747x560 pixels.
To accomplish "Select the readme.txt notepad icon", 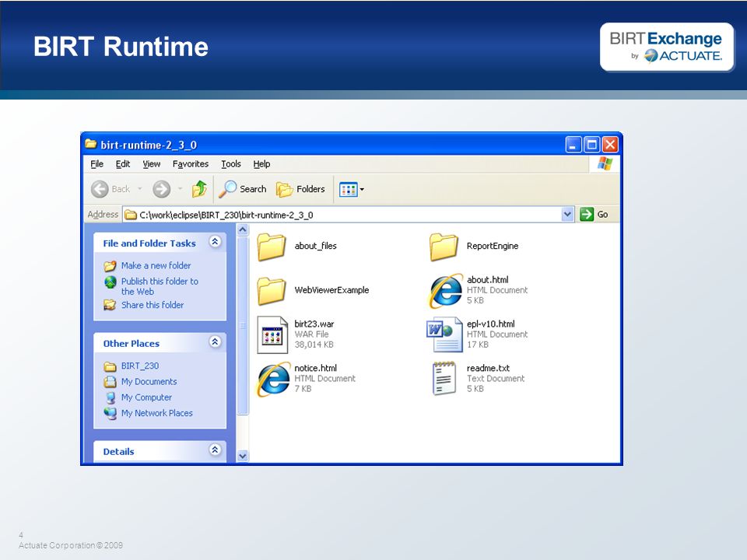I will tap(444, 379).
